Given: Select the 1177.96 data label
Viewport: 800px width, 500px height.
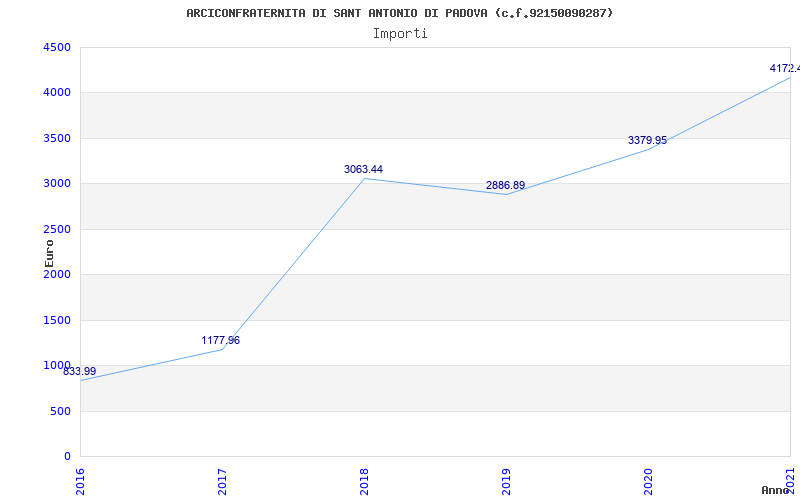Looking at the screenshot, I should tap(220, 340).
